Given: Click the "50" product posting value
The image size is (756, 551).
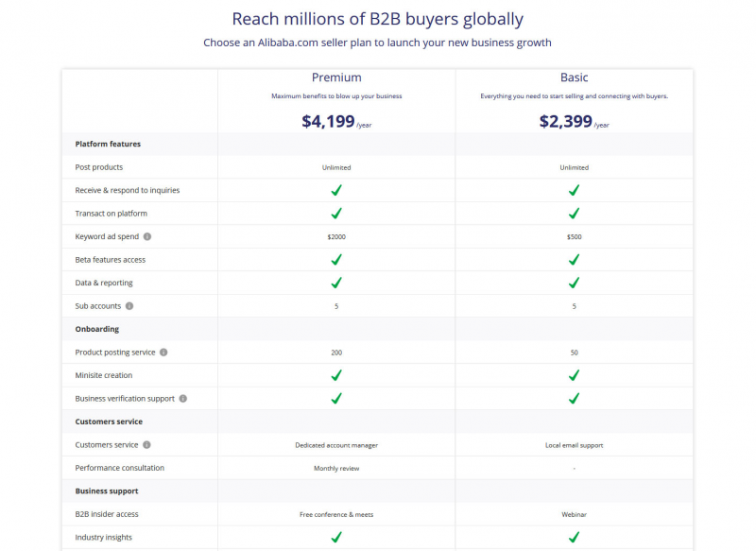Looking at the screenshot, I should point(574,353).
